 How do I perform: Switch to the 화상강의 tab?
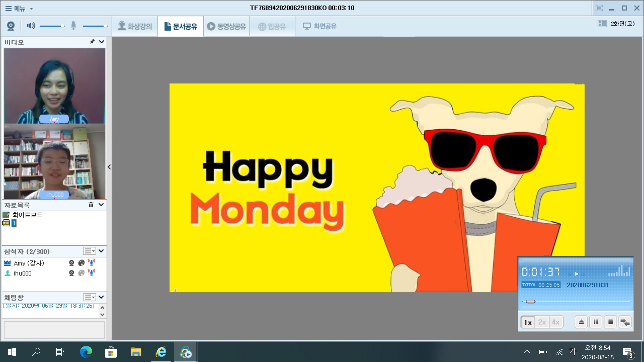pyautogui.click(x=135, y=26)
